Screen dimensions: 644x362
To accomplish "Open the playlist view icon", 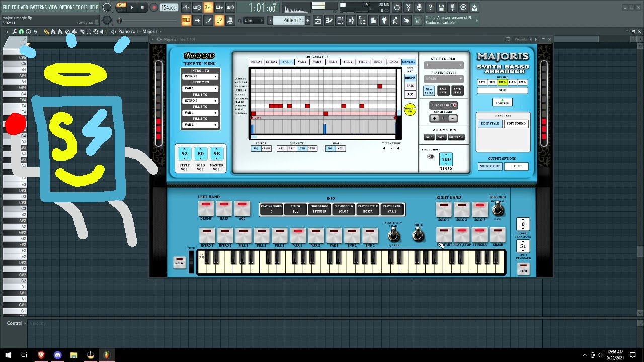I will [318, 20].
